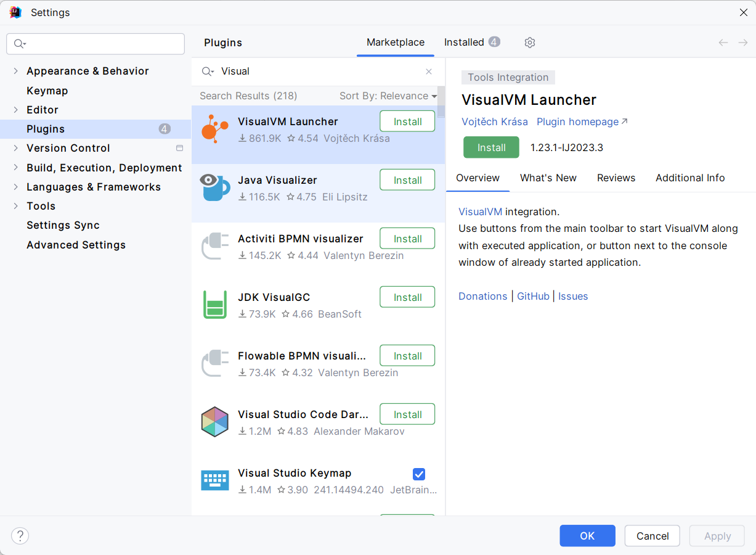Expand the Languages & Frameworks section
This screenshot has height=555, width=756.
coord(15,187)
